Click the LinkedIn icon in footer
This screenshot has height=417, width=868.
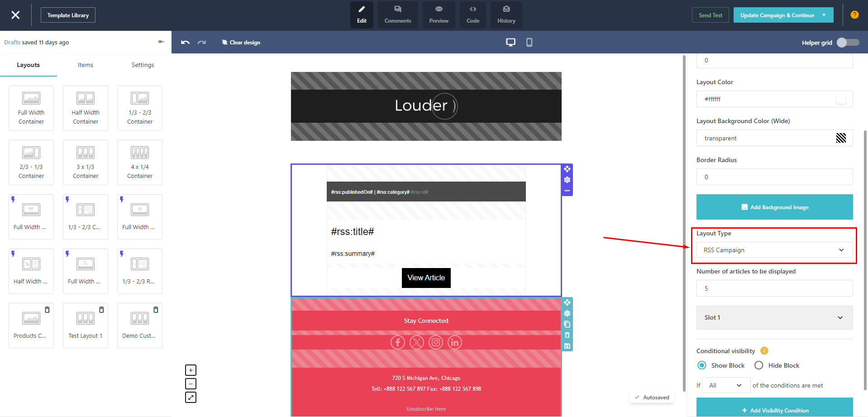(455, 342)
